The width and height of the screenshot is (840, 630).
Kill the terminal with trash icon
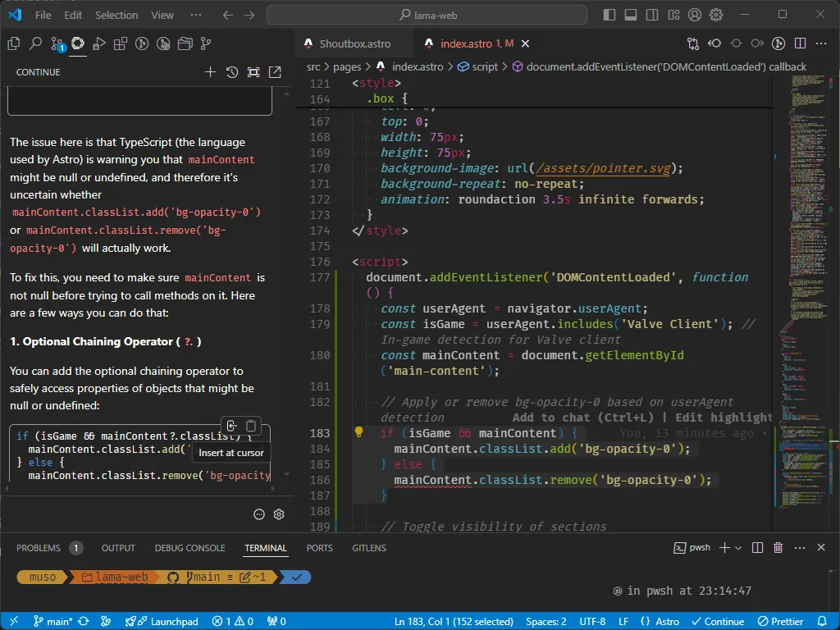[778, 548]
